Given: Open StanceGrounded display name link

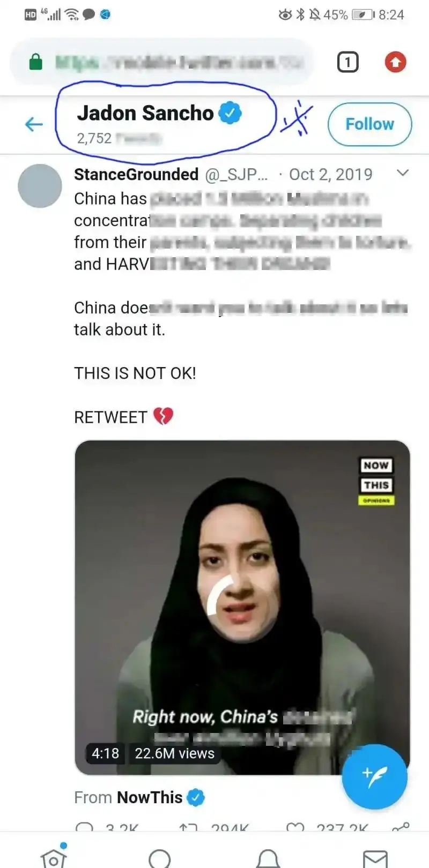Looking at the screenshot, I should point(136,174).
